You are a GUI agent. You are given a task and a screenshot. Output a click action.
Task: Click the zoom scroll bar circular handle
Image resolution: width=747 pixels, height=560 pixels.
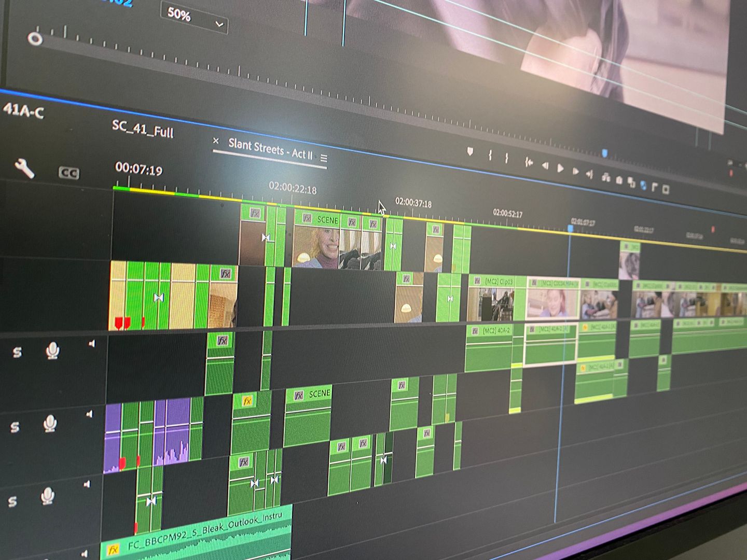35,39
